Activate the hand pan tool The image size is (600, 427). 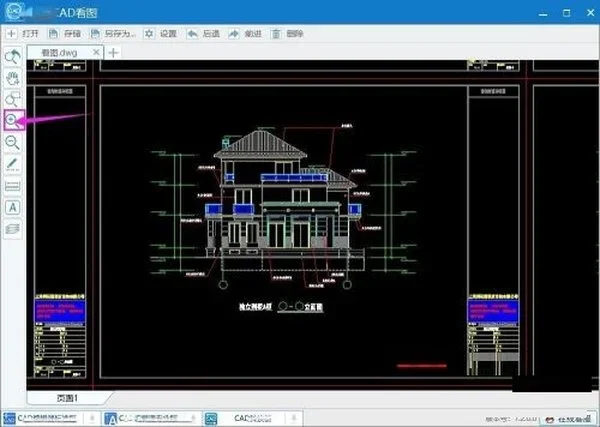pos(13,78)
